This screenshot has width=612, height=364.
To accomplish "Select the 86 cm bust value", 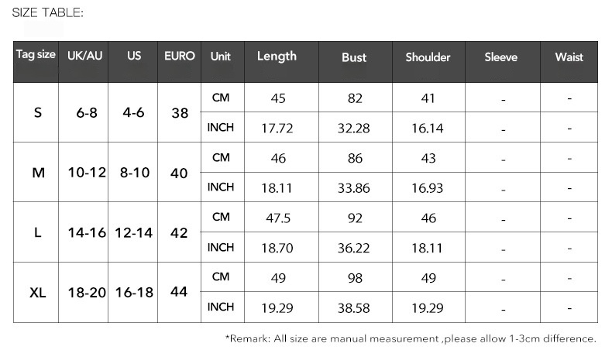I will pyautogui.click(x=355, y=158).
